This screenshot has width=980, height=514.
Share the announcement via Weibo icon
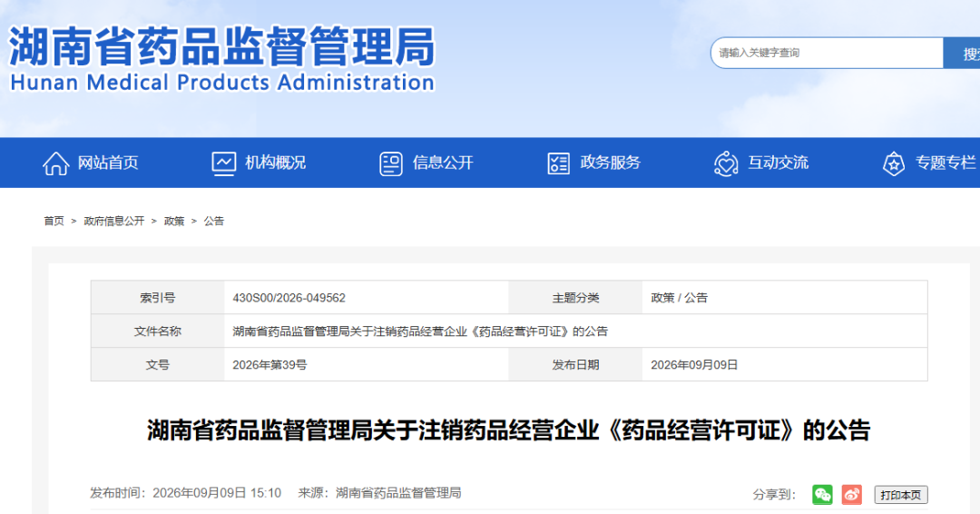[852, 495]
